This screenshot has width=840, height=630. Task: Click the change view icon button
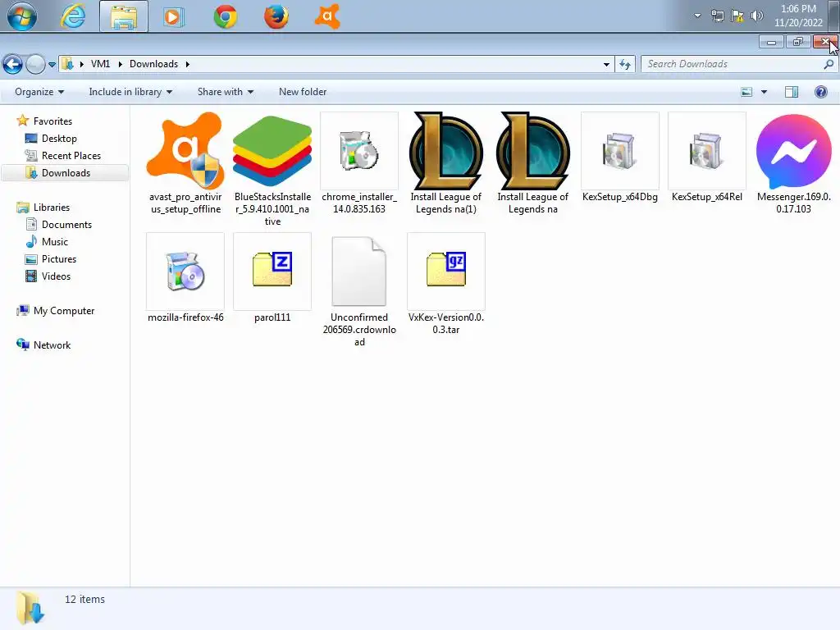746,92
